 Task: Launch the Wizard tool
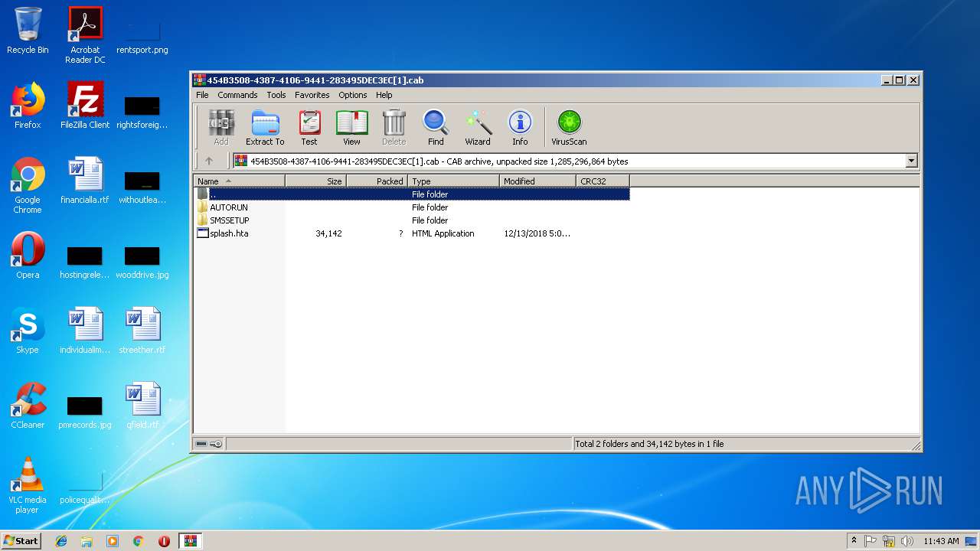[478, 127]
